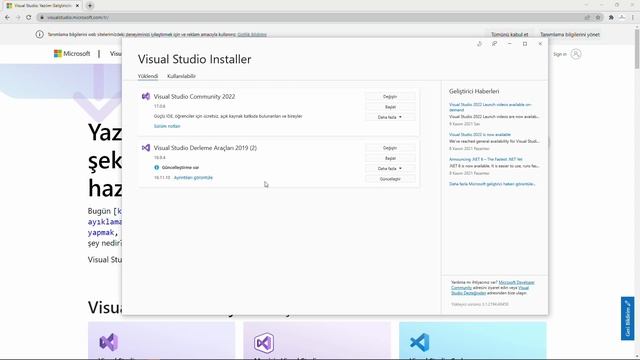Click the "Geliştirici Haberleri" heading
This screenshot has width=640, height=360.
coord(474,91)
